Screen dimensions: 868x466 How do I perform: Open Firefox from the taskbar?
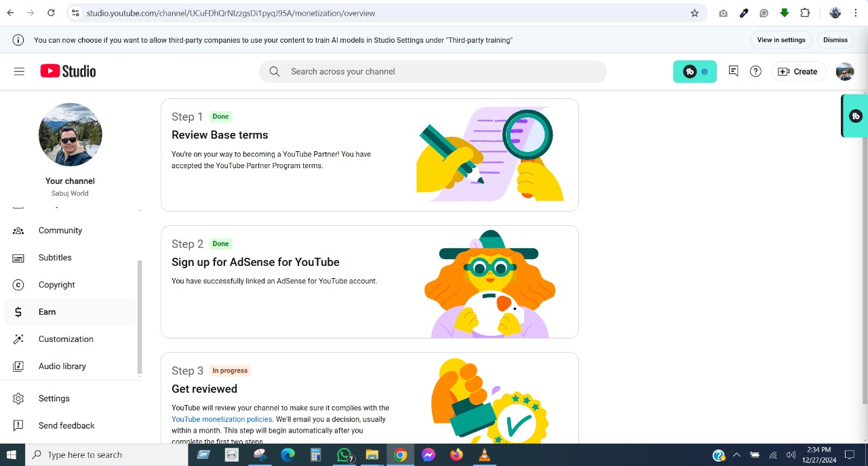(456, 455)
